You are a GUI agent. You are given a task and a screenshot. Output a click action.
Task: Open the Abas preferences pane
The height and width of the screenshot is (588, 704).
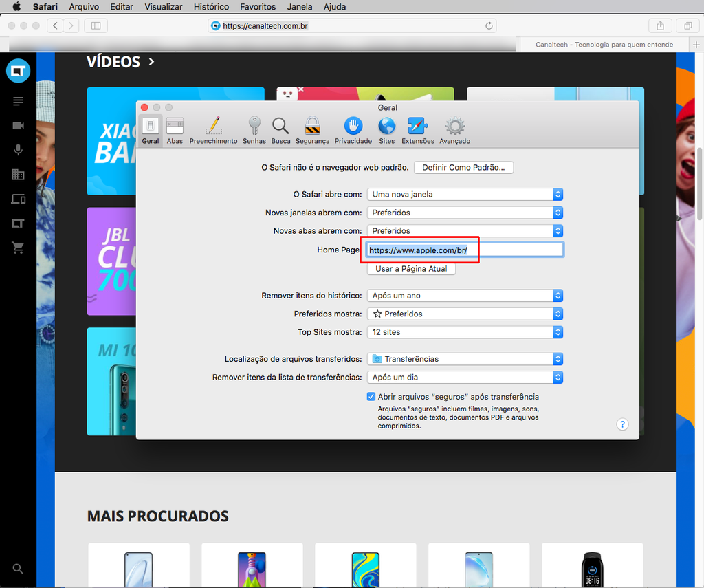click(x=175, y=130)
